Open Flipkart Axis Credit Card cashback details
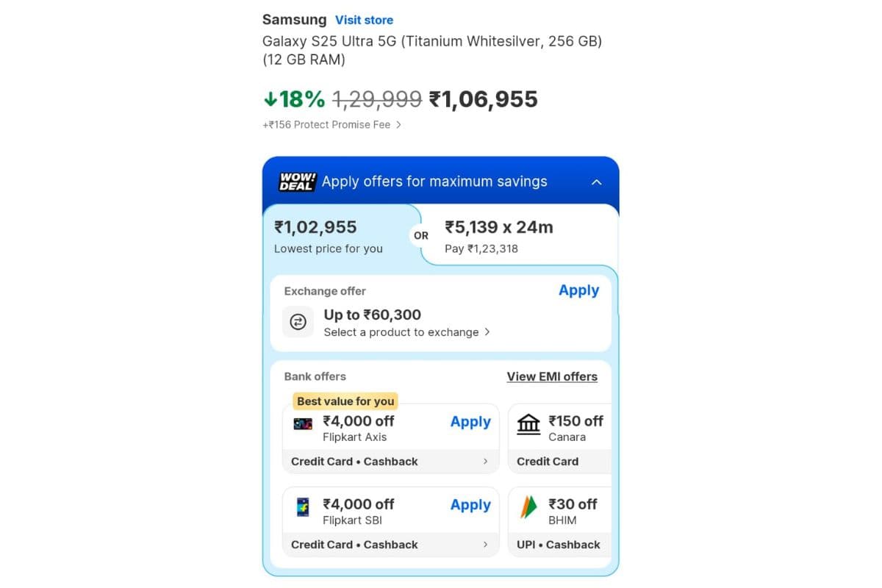This screenshot has width=882, height=588. tap(485, 462)
